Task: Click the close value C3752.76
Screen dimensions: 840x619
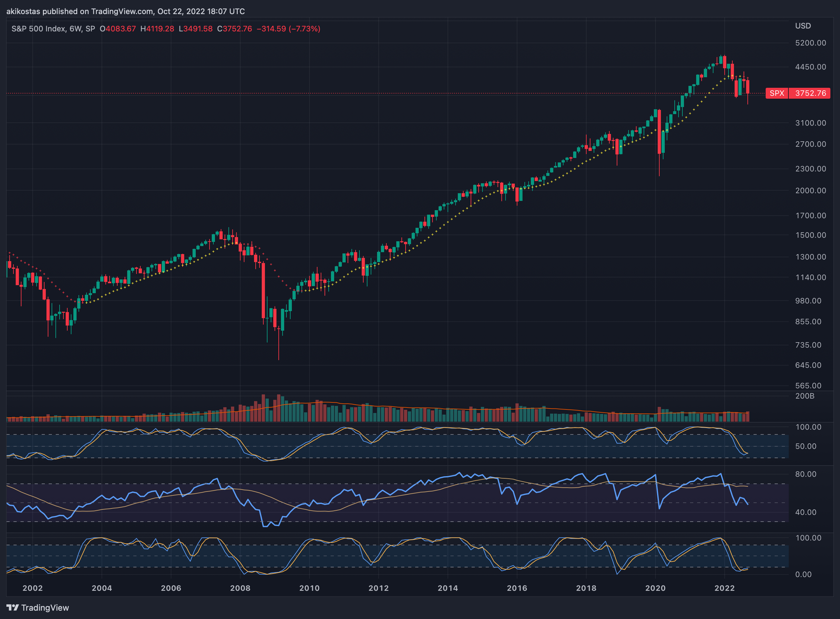Action: [x=235, y=29]
